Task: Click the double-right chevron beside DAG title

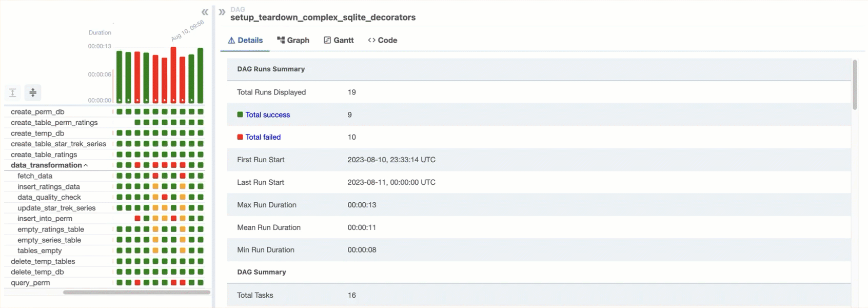Action: coord(222,12)
